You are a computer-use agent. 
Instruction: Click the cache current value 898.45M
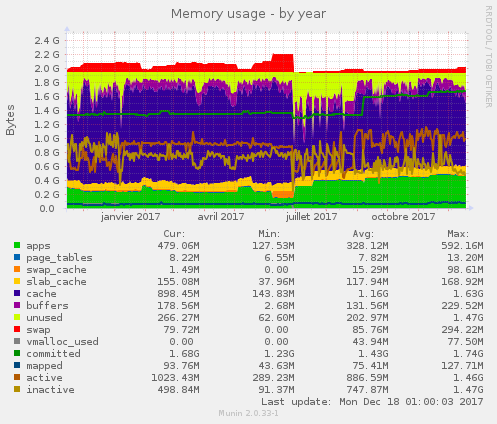[178, 294]
